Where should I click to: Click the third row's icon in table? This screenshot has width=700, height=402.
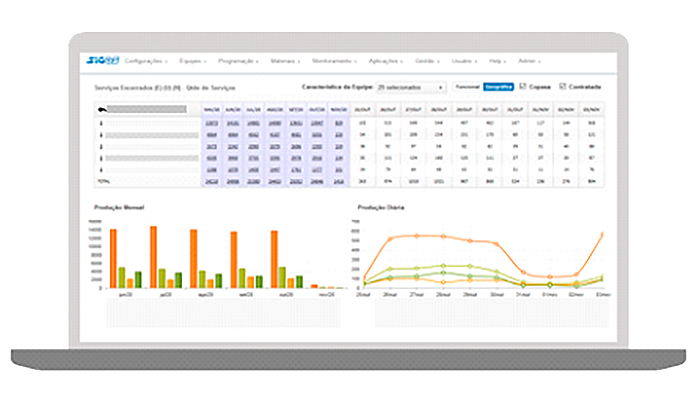click(x=101, y=146)
